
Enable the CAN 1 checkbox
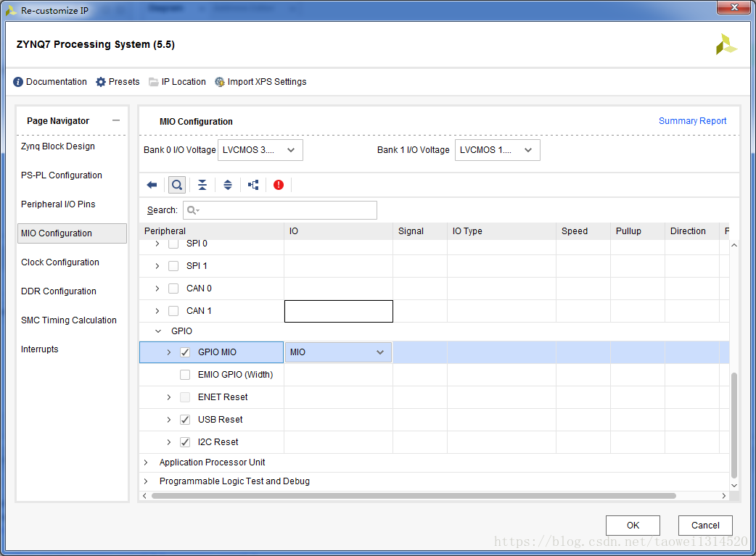tap(173, 311)
